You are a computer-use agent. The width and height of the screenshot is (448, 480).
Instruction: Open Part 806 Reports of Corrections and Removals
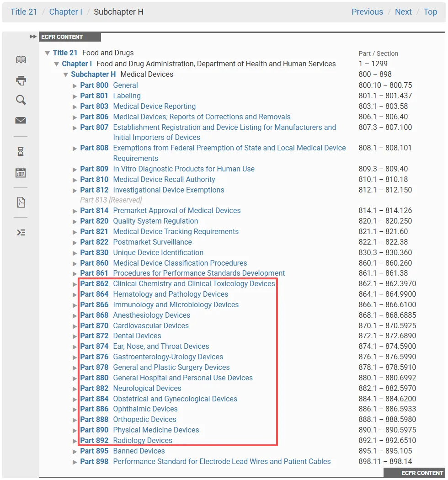tap(185, 117)
